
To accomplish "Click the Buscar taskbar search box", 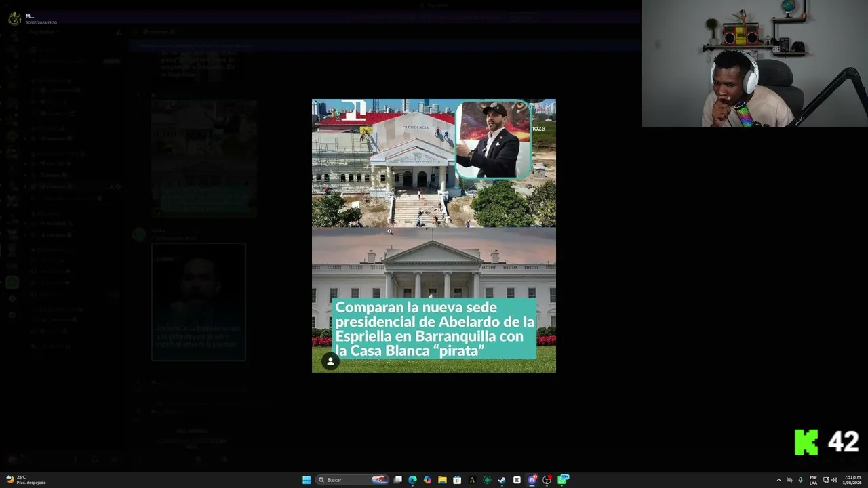I will 353,480.
